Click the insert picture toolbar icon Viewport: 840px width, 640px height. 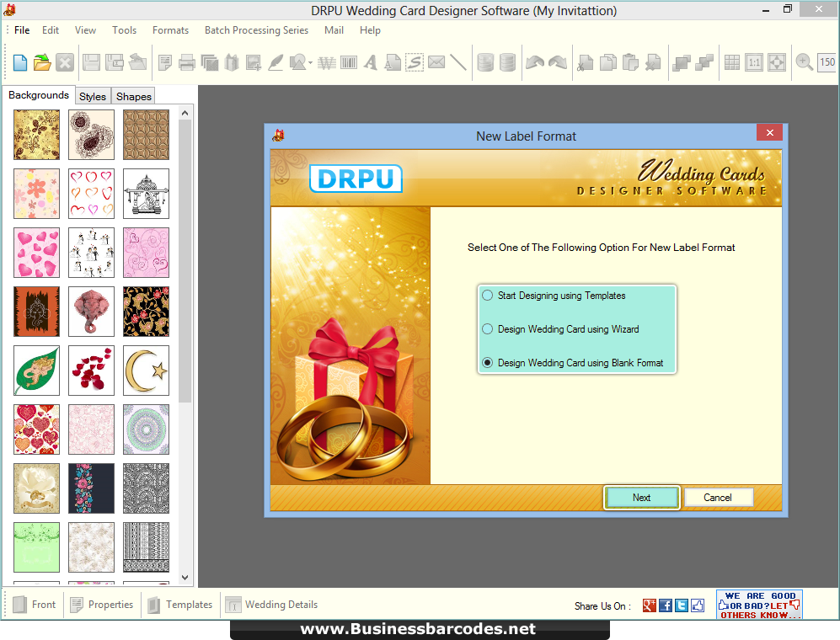point(254,62)
